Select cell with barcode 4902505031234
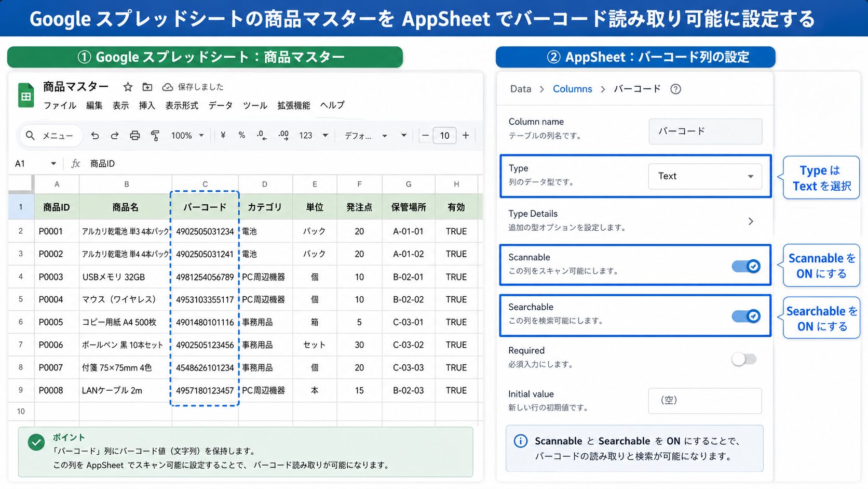The image size is (868, 489). click(205, 231)
